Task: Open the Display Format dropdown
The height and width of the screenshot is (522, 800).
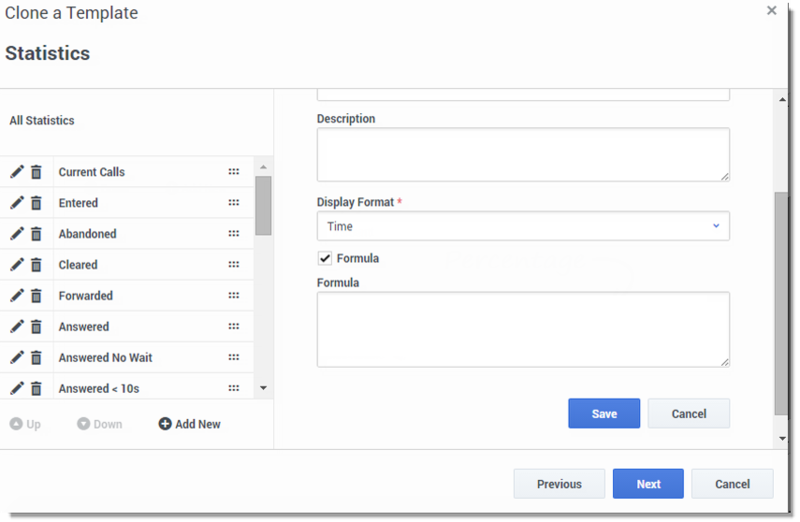Action: tap(523, 226)
